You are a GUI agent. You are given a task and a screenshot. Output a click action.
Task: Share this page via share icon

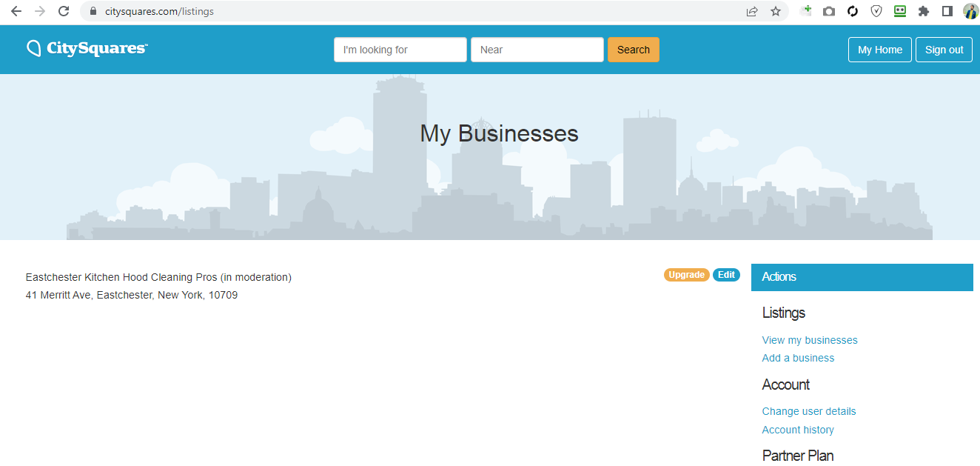[752, 11]
